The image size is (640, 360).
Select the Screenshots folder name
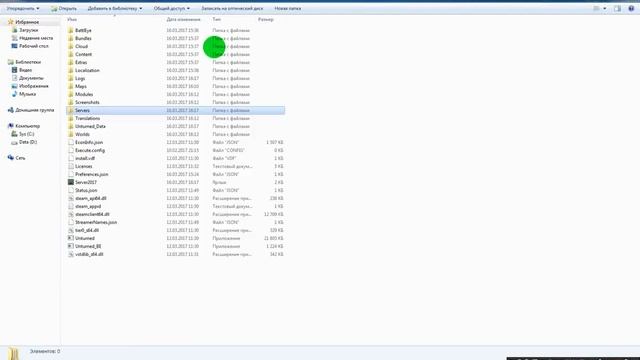pos(87,102)
